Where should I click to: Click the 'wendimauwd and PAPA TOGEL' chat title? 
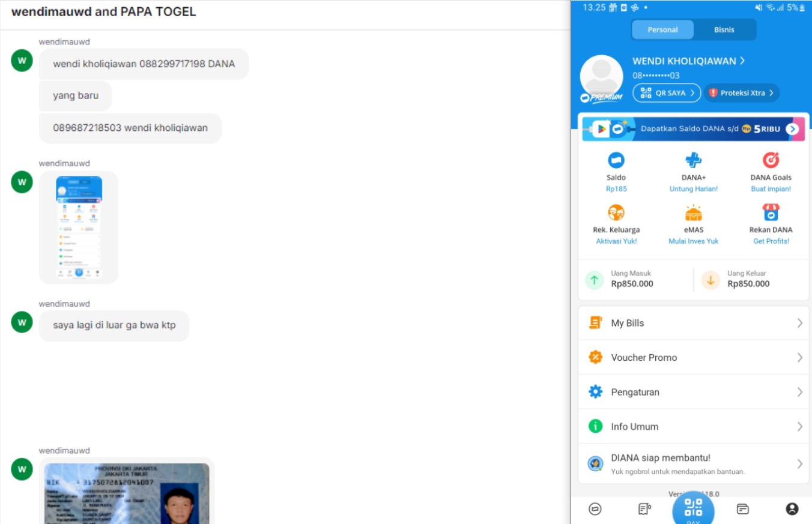[103, 12]
